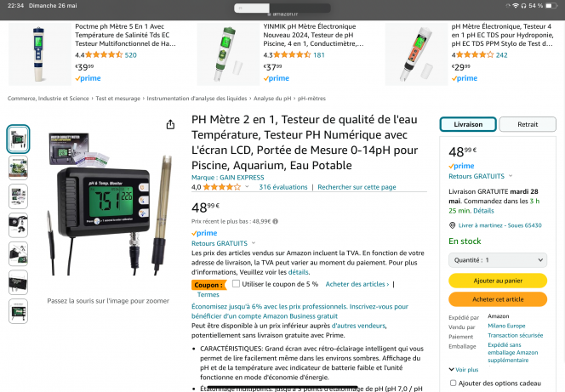Select the last thumbnail in image list
Screen dimensions: 565x392
18,311
